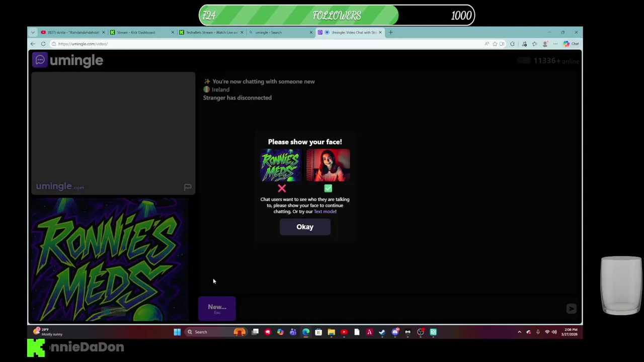Close the Umingle: Video Chat tab
Image resolution: width=644 pixels, height=362 pixels.
point(380,32)
